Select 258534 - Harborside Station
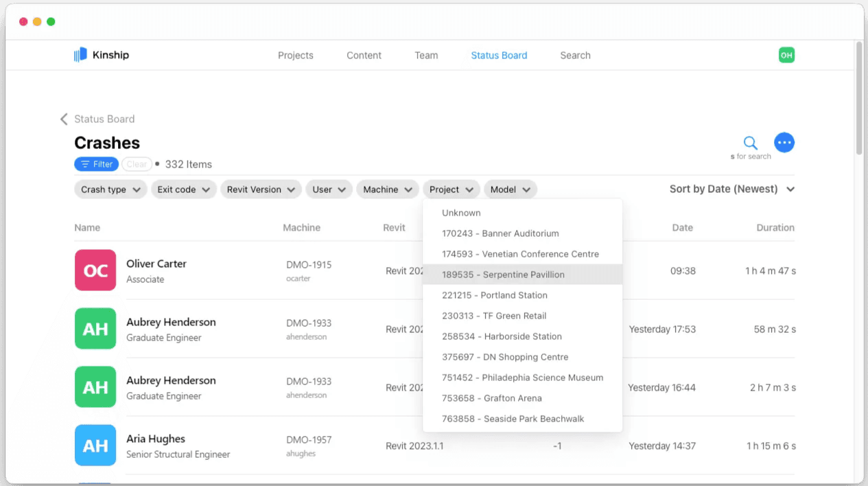 523,336
